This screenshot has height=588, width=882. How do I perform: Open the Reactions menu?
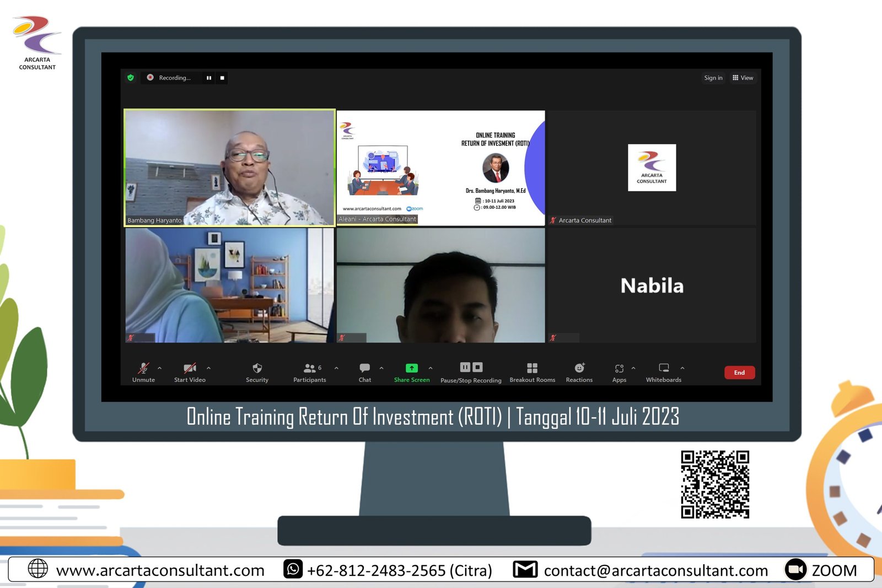pyautogui.click(x=579, y=369)
